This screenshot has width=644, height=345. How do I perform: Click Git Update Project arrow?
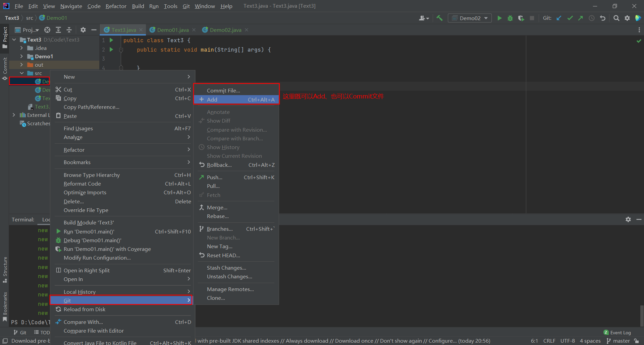coord(559,18)
